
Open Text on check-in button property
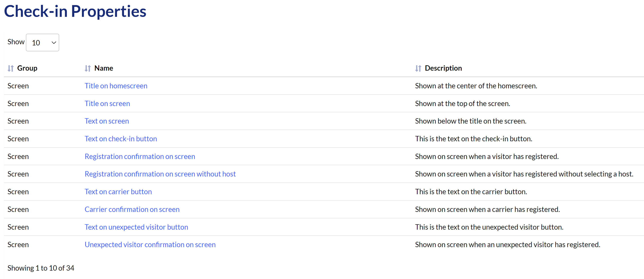(121, 139)
